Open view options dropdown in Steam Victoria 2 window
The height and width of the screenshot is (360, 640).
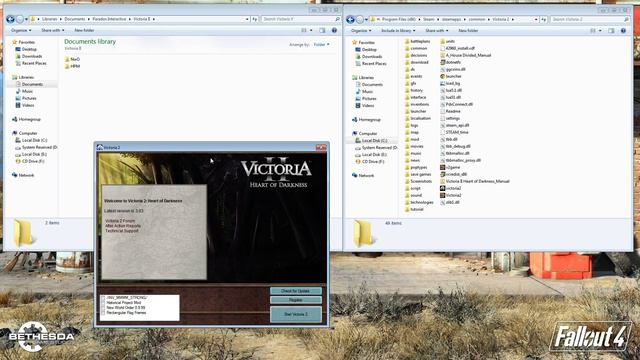click(x=600, y=31)
